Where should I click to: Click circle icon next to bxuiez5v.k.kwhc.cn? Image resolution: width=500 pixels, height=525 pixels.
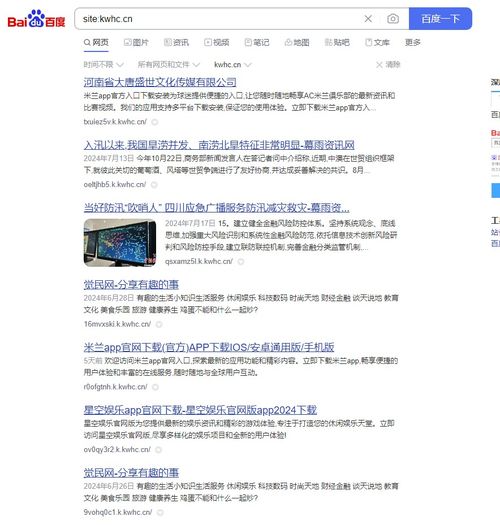(155, 122)
